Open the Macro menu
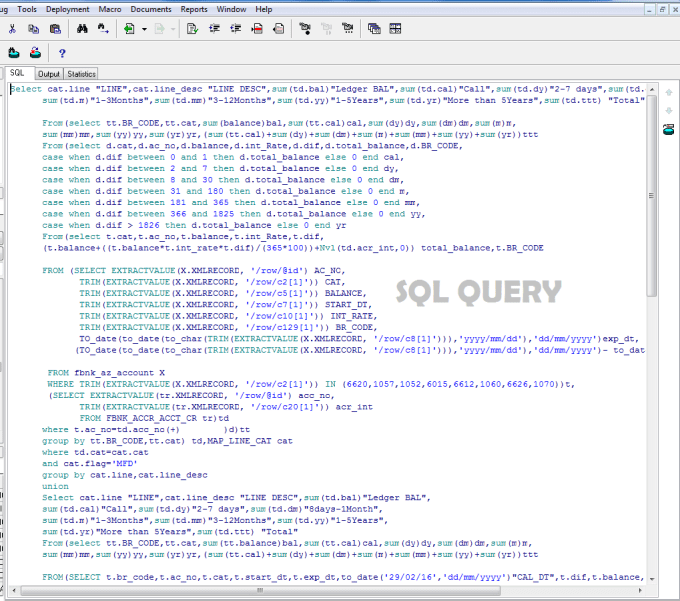Image resolution: width=680 pixels, height=601 pixels. point(110,9)
